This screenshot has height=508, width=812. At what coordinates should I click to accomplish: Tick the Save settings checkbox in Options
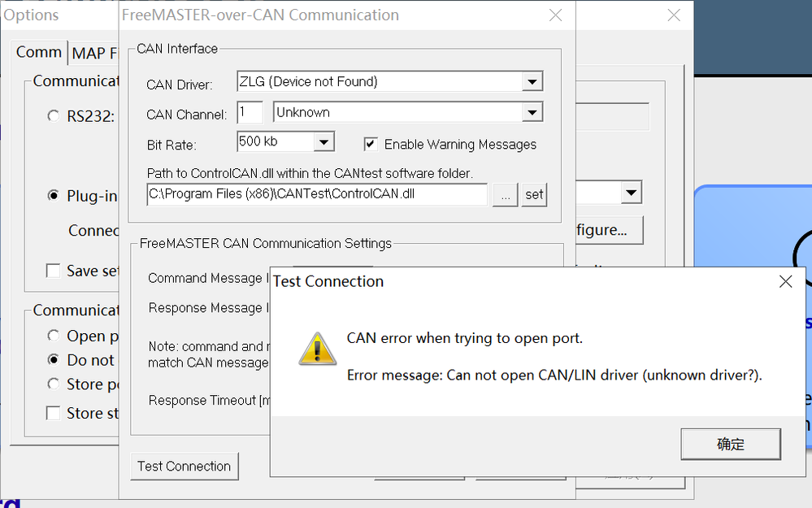pos(54,271)
